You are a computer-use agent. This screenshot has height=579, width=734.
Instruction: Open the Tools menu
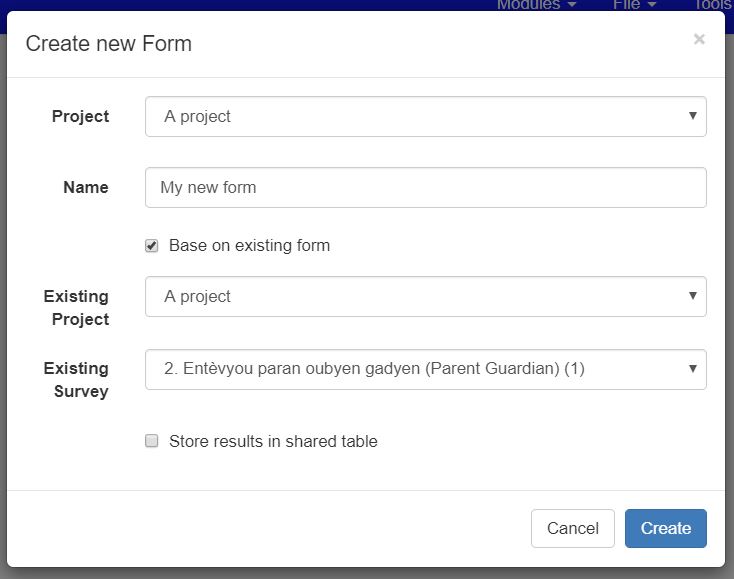point(712,5)
